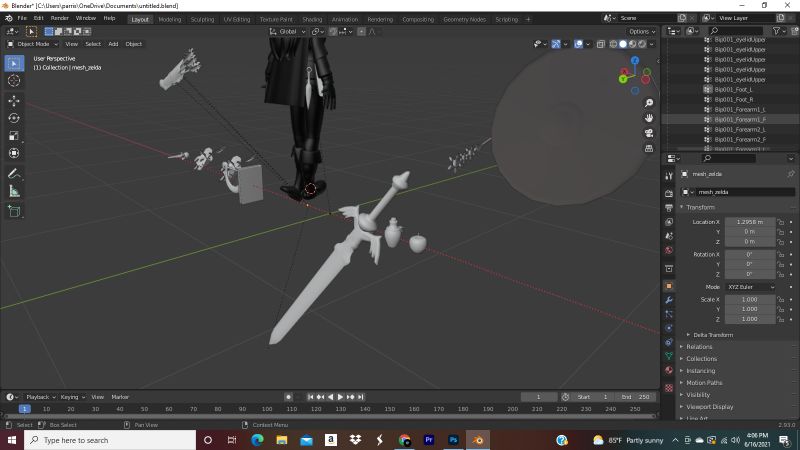Open timeline Keying menu
Image resolution: width=800 pixels, height=450 pixels.
tap(72, 397)
